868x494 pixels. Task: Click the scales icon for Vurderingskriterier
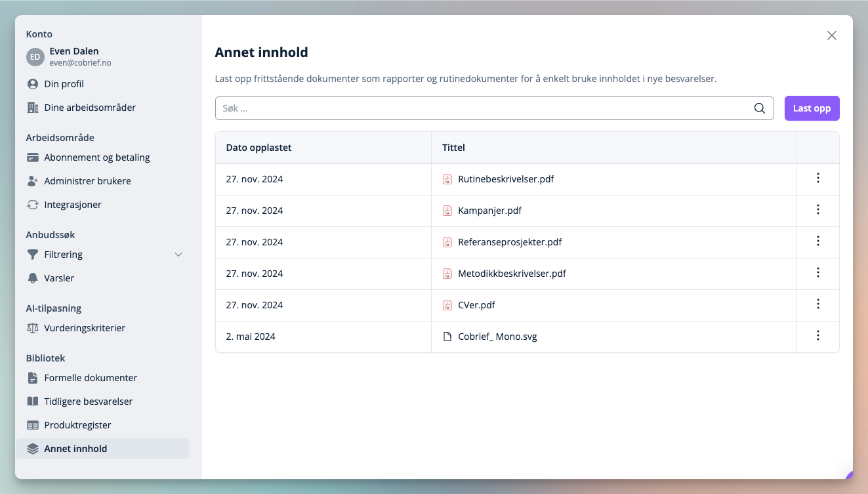click(x=33, y=328)
